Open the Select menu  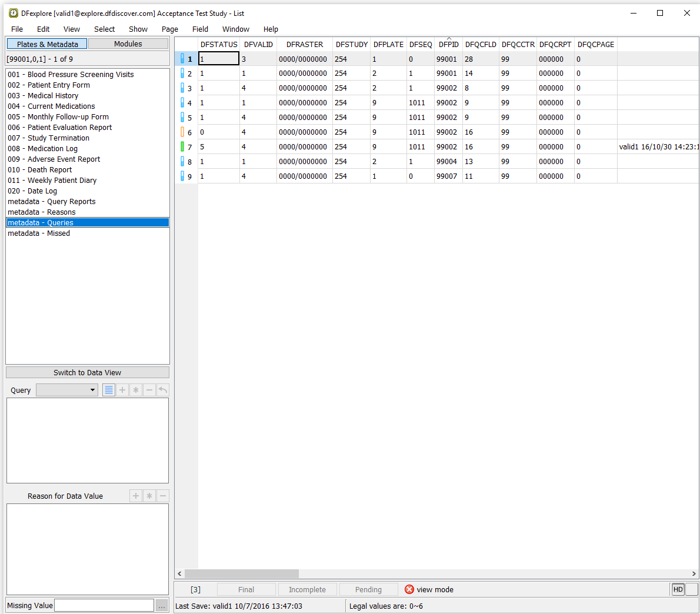point(104,29)
